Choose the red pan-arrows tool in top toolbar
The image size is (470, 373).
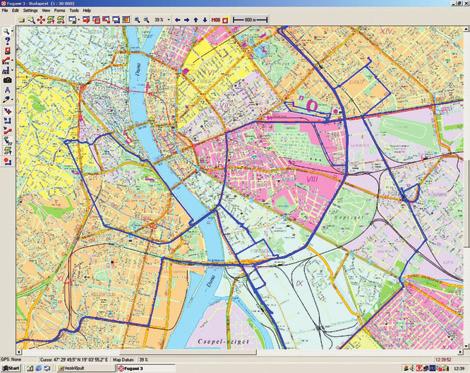(41, 20)
